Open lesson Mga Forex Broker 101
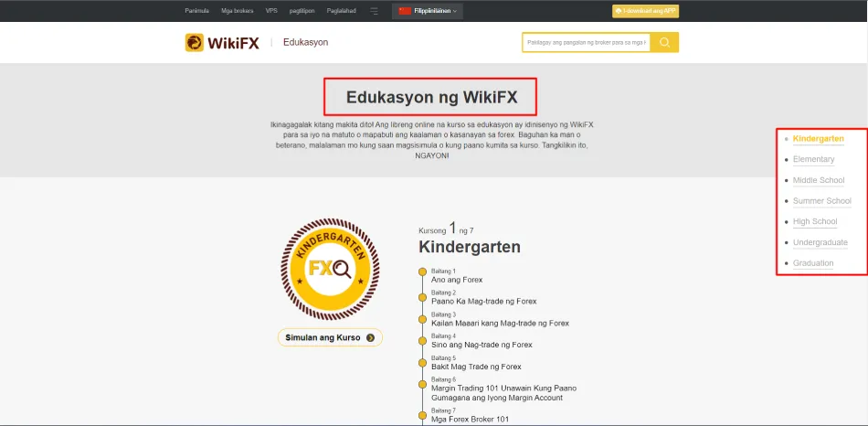The height and width of the screenshot is (426, 868). pos(470,420)
